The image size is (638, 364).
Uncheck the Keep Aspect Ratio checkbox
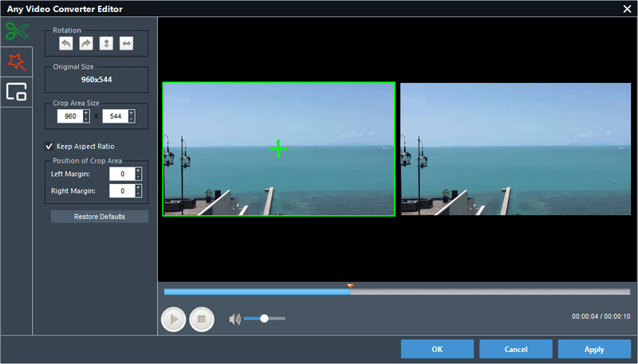coord(49,147)
